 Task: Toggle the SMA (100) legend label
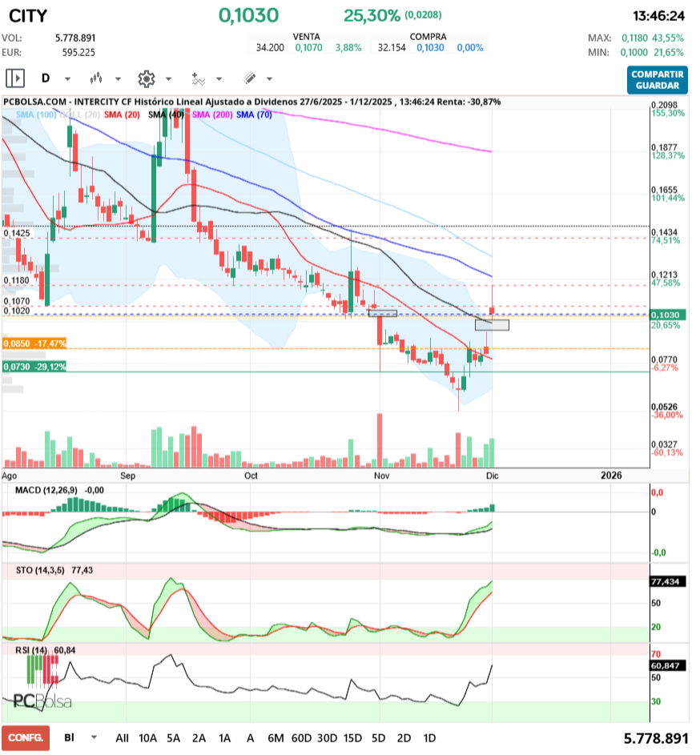(36, 114)
